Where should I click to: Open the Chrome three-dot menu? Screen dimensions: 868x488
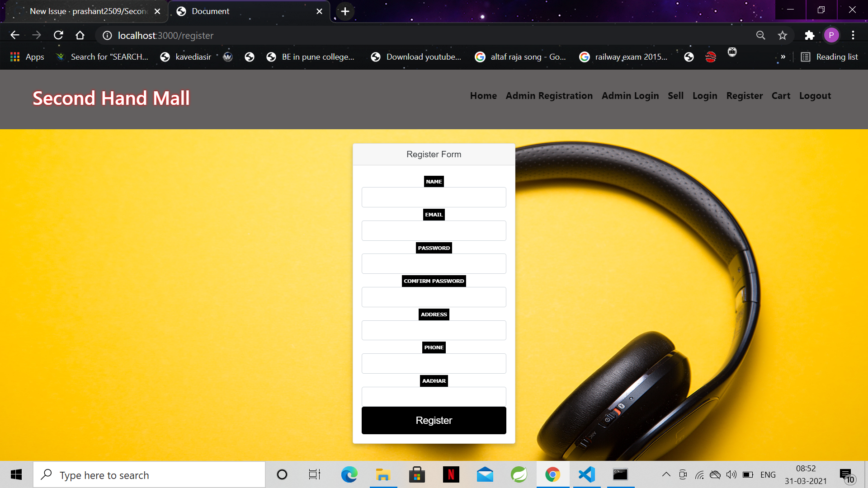(853, 35)
